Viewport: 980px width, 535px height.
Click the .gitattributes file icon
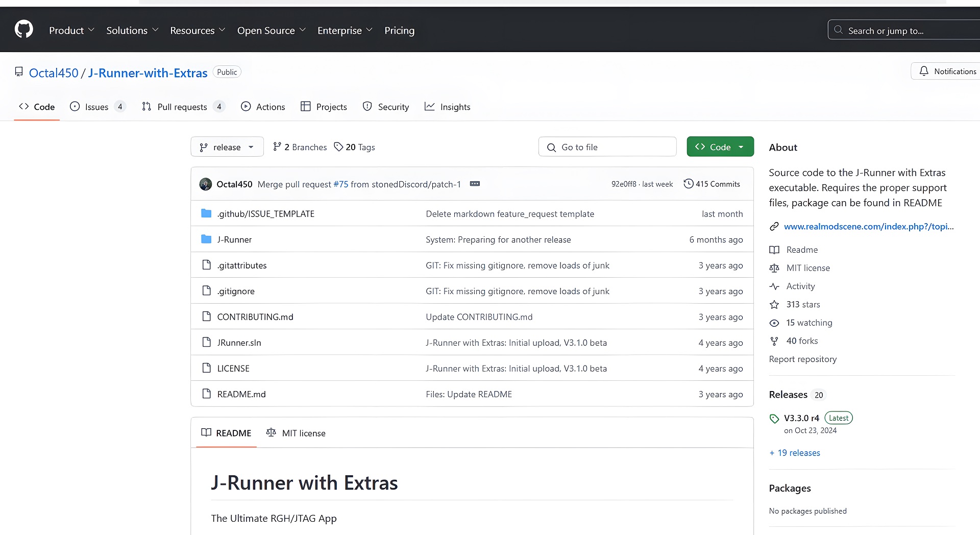(x=206, y=265)
